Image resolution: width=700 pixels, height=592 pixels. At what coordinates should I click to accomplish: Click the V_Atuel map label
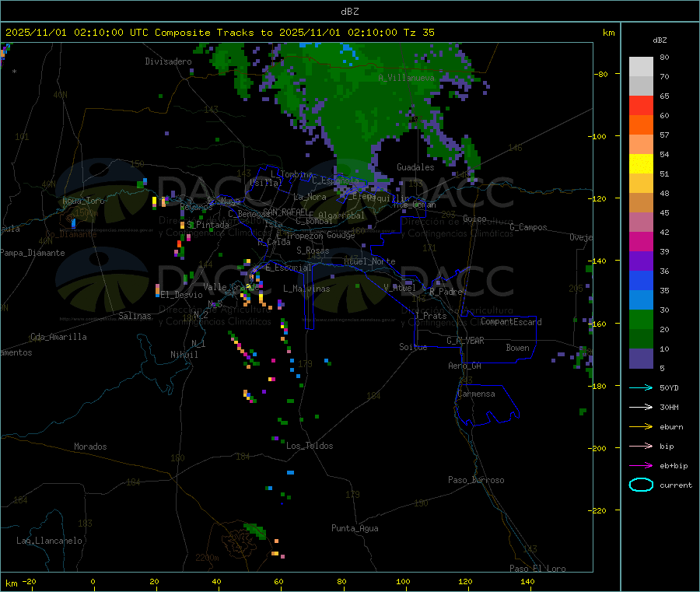[400, 288]
